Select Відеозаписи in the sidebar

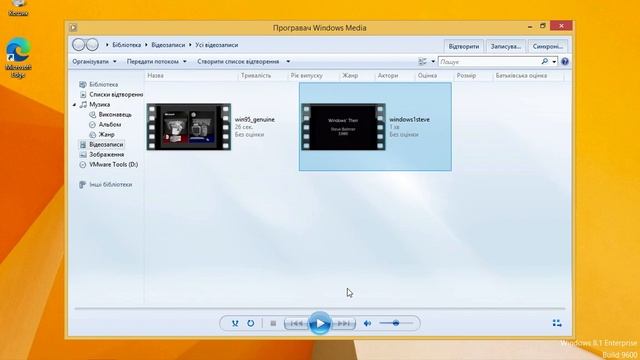(106, 144)
